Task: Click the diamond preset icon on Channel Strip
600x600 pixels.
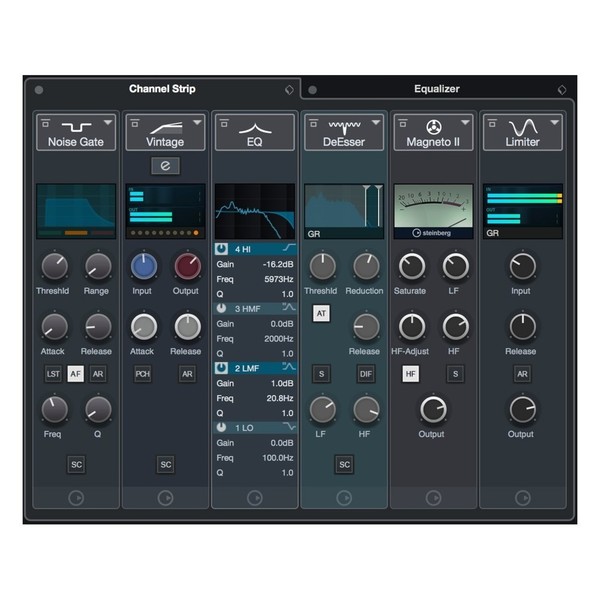Action: point(289,90)
